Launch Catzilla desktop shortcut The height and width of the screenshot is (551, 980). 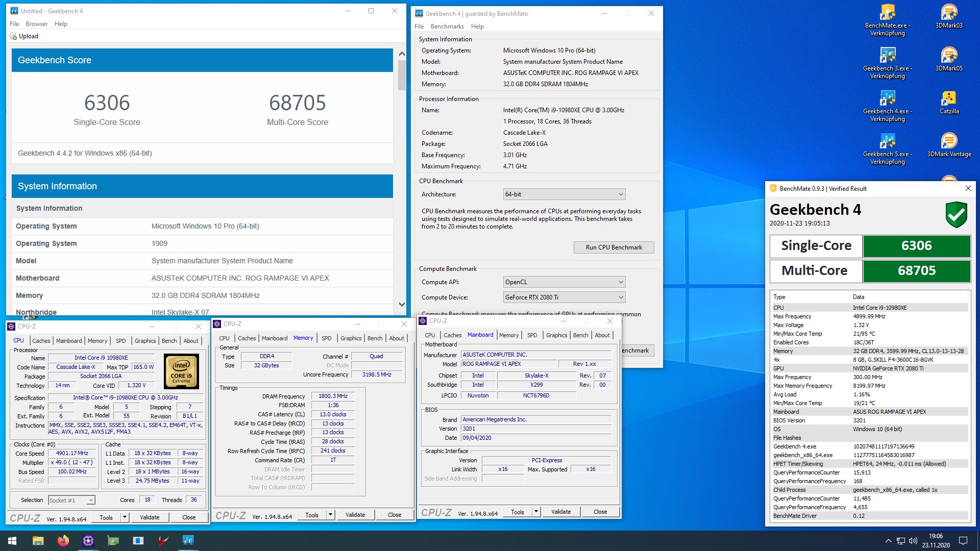coord(949,102)
